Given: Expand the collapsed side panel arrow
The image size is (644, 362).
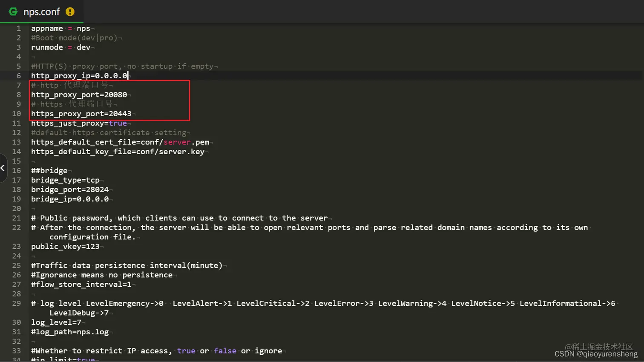Looking at the screenshot, I should [3, 168].
